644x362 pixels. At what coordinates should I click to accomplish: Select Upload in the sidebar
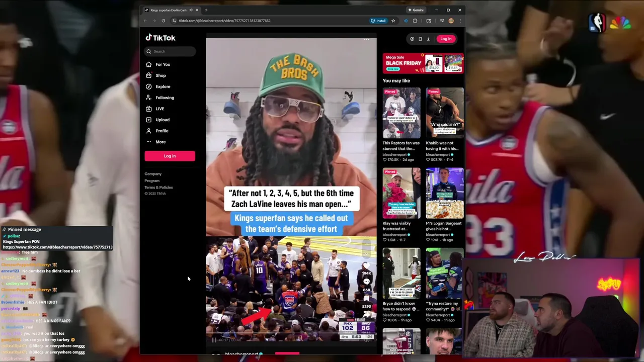pyautogui.click(x=157, y=120)
